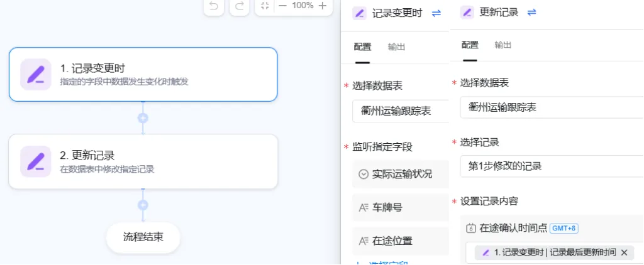Open the 选择记录 dropdown showing 第1步修改的记录

pyautogui.click(x=552, y=166)
